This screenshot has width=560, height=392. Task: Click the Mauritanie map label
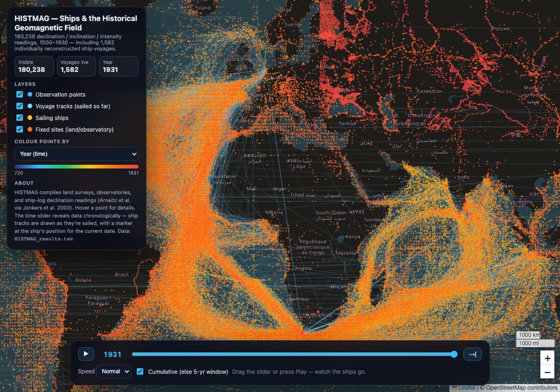click(222, 176)
